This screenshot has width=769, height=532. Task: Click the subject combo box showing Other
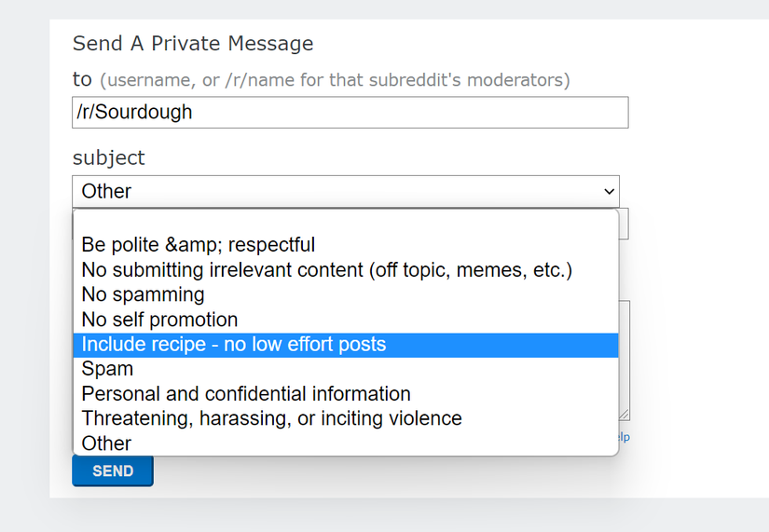[345, 191]
